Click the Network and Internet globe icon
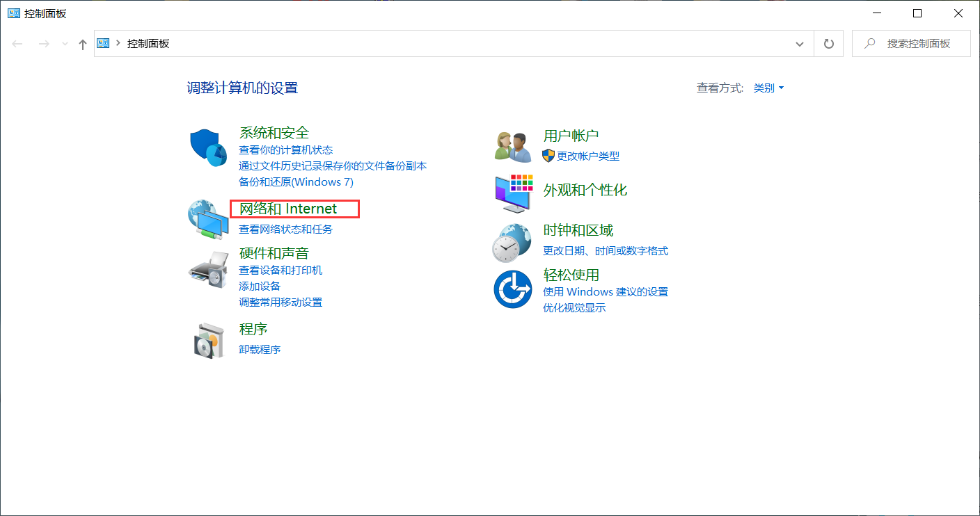 pos(207,220)
